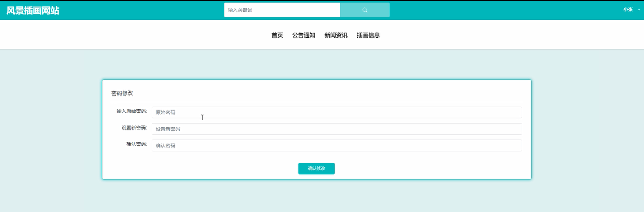Click the 输入原始密码: label
Image resolution: width=644 pixels, height=212 pixels.
tap(132, 111)
